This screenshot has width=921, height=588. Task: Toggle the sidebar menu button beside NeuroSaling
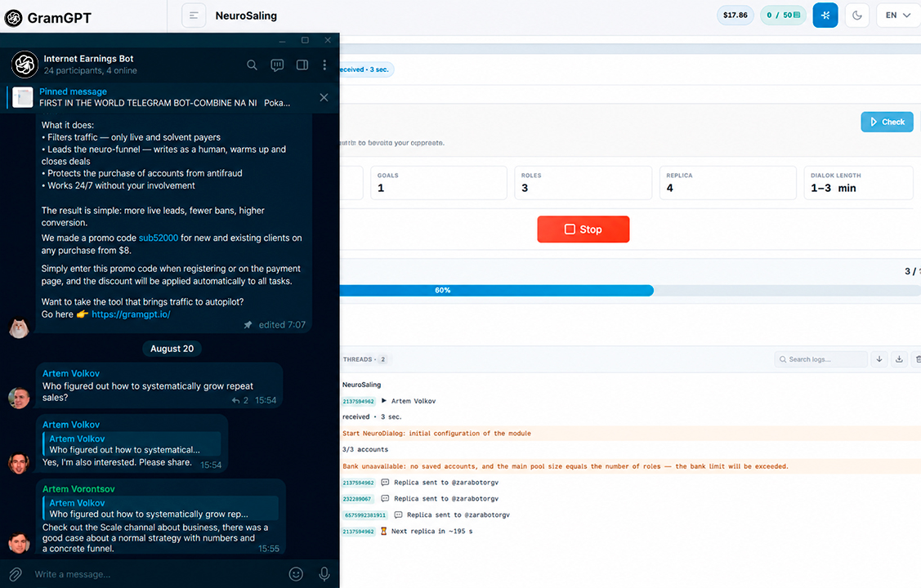[x=194, y=16]
